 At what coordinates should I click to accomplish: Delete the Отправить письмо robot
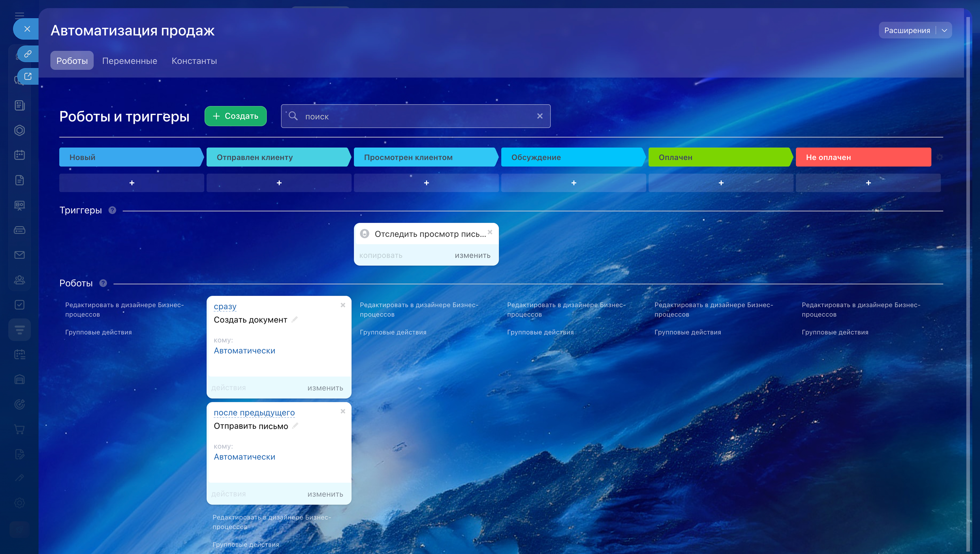[343, 411]
